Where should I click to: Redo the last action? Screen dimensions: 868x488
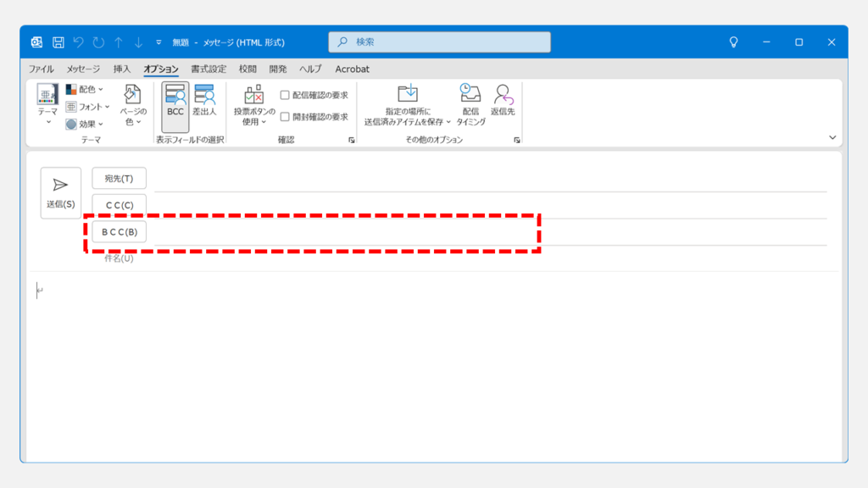(x=98, y=42)
